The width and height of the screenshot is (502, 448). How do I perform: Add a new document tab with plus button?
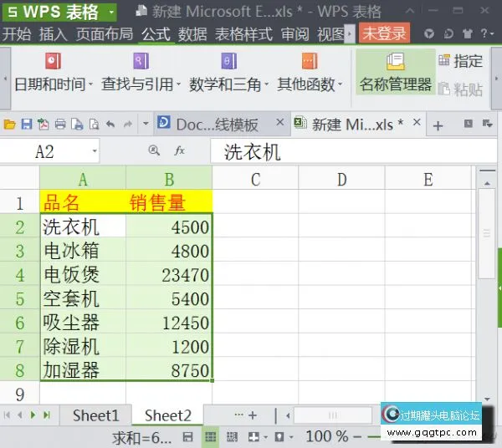coord(438,125)
